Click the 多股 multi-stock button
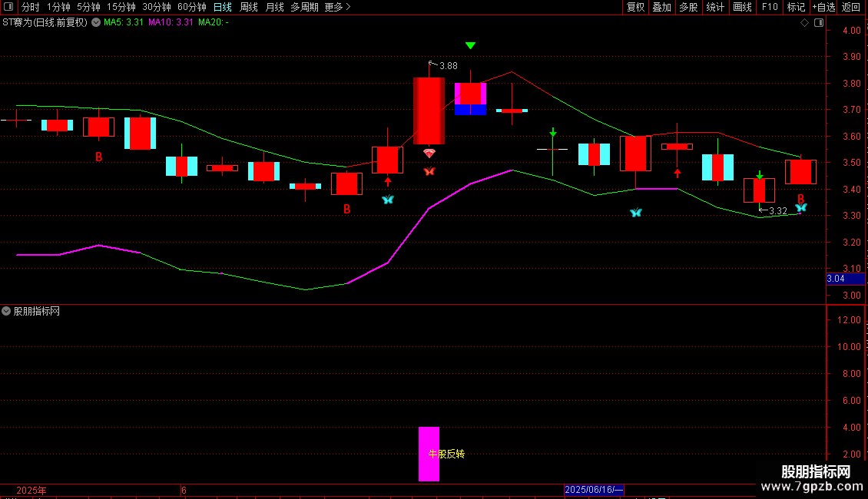 click(x=688, y=7)
